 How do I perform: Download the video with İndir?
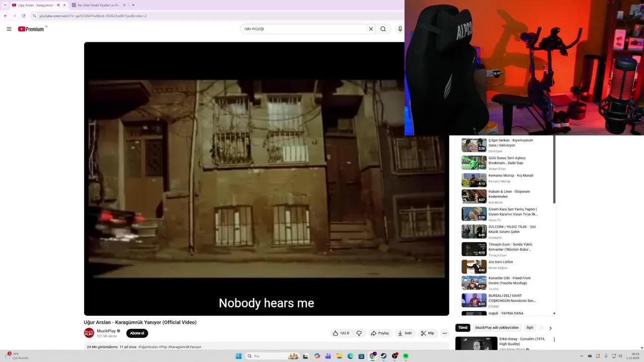pyautogui.click(x=405, y=333)
